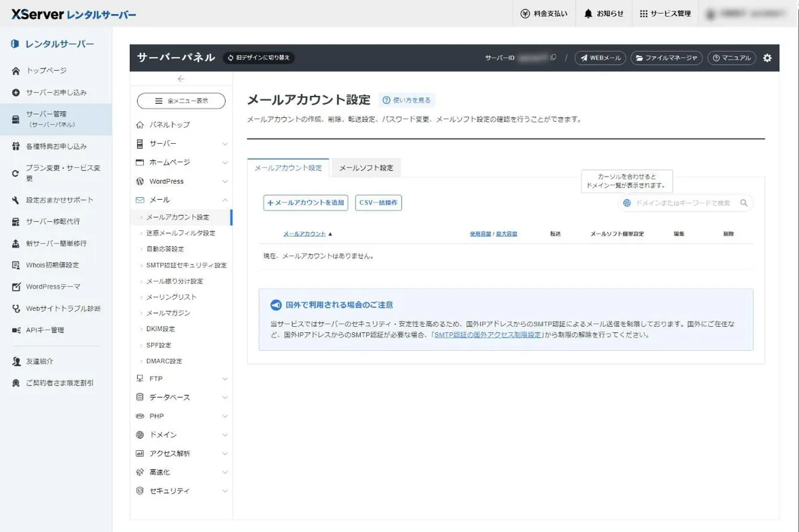Open DMARC設定 menu item

(164, 361)
